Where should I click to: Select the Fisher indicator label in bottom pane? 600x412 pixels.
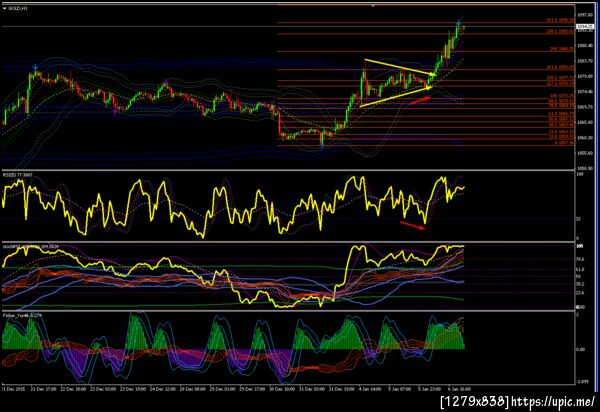22,315
